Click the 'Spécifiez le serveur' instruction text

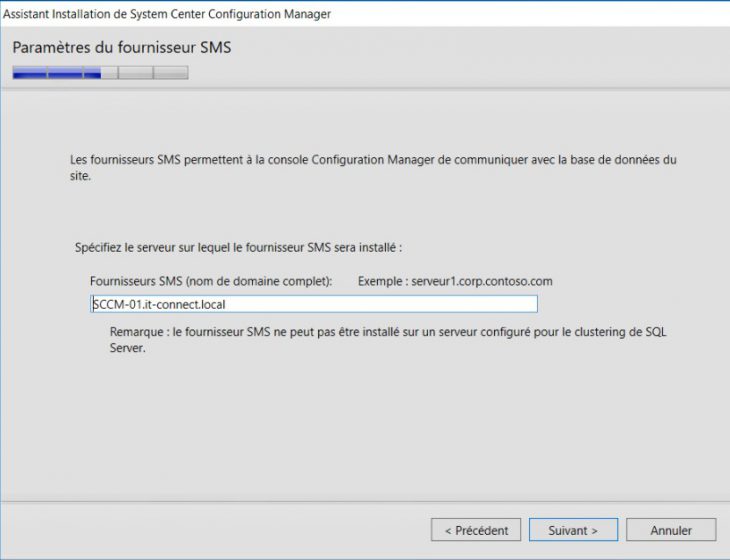pos(238,246)
